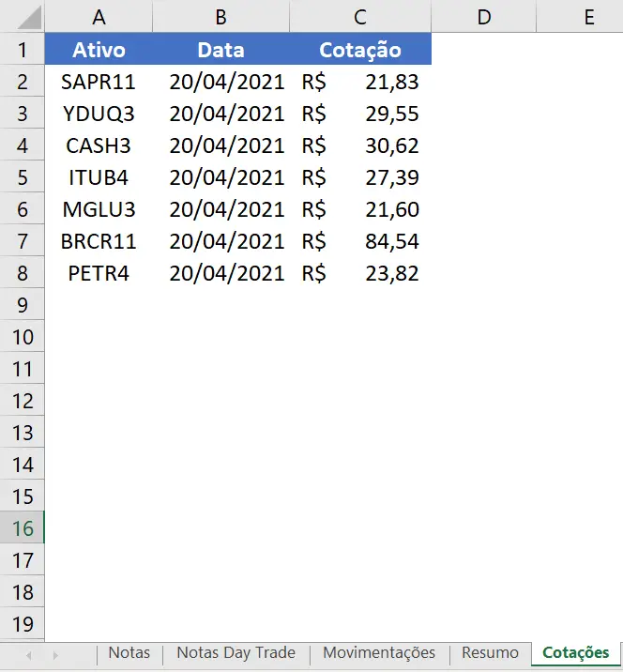Select the date cell in ITUB4 row
The width and height of the screenshot is (623, 672).
(220, 177)
